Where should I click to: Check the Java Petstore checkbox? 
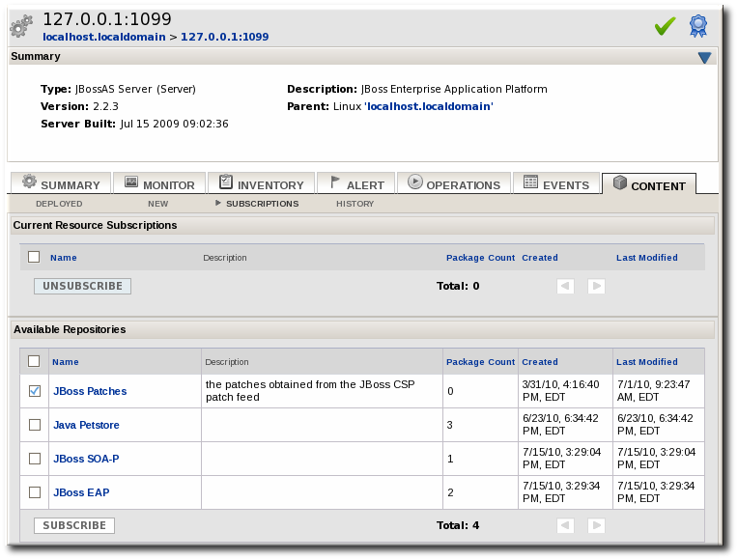35,425
